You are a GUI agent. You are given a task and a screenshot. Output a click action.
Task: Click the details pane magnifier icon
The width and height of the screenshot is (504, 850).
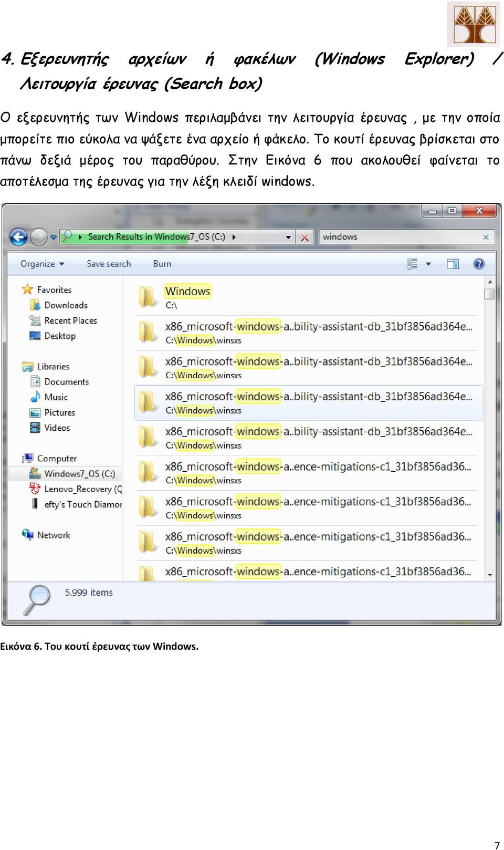coord(36,599)
